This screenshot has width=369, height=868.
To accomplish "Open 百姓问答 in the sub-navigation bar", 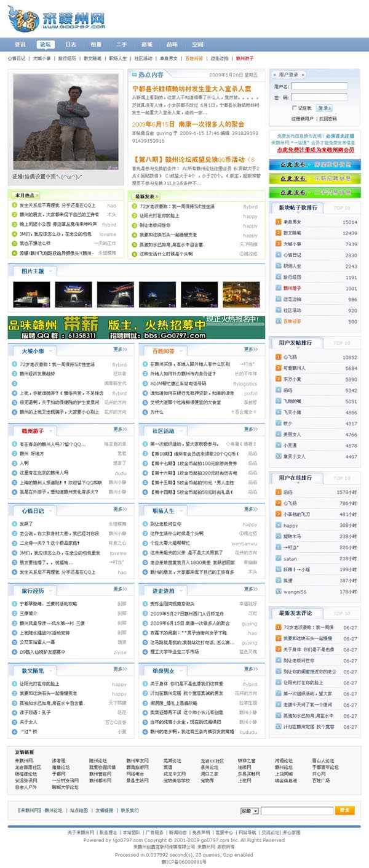I will (194, 58).
